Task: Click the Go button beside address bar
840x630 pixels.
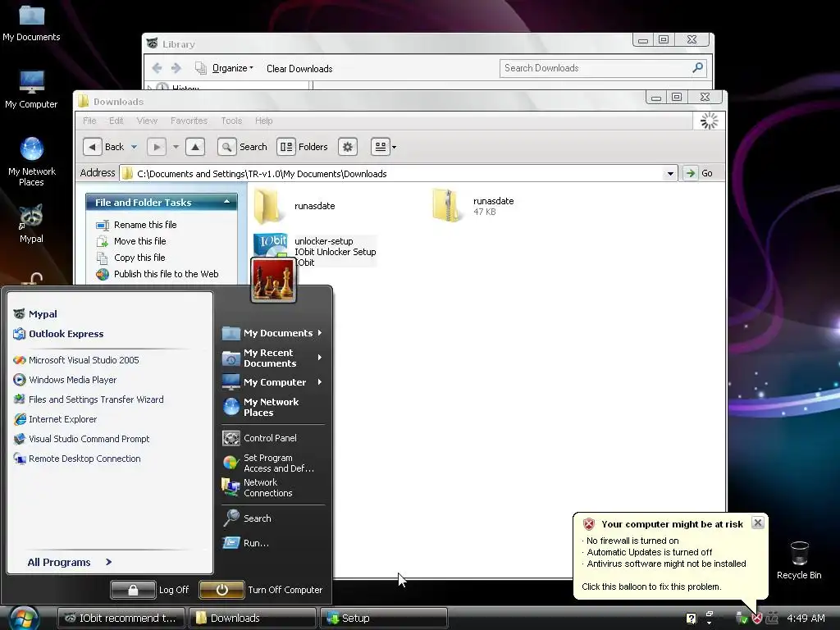Action: tap(699, 173)
